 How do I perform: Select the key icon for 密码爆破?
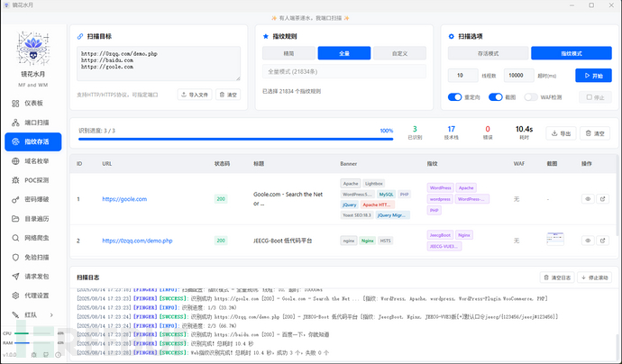tap(15, 199)
